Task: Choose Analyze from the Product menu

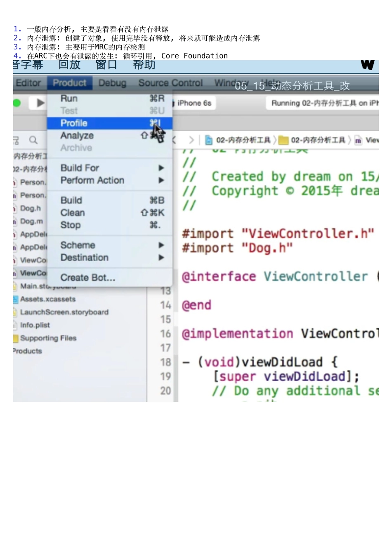Action: (x=77, y=135)
